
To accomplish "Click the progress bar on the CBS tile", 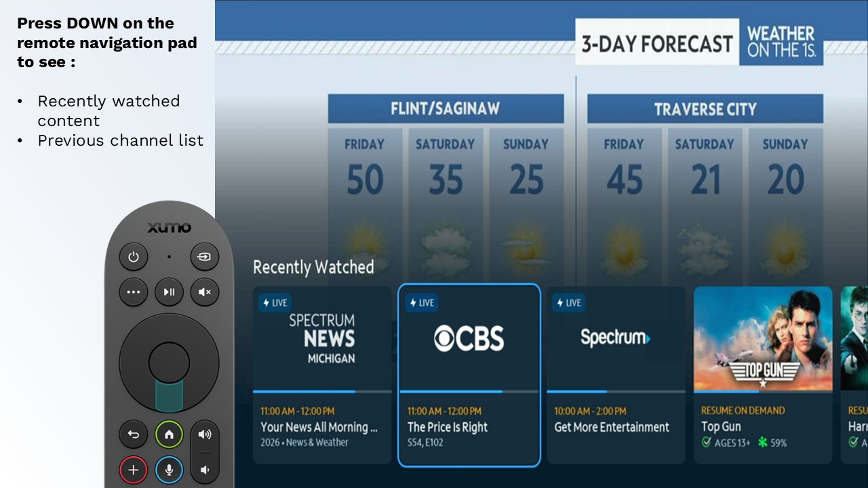I will click(469, 392).
